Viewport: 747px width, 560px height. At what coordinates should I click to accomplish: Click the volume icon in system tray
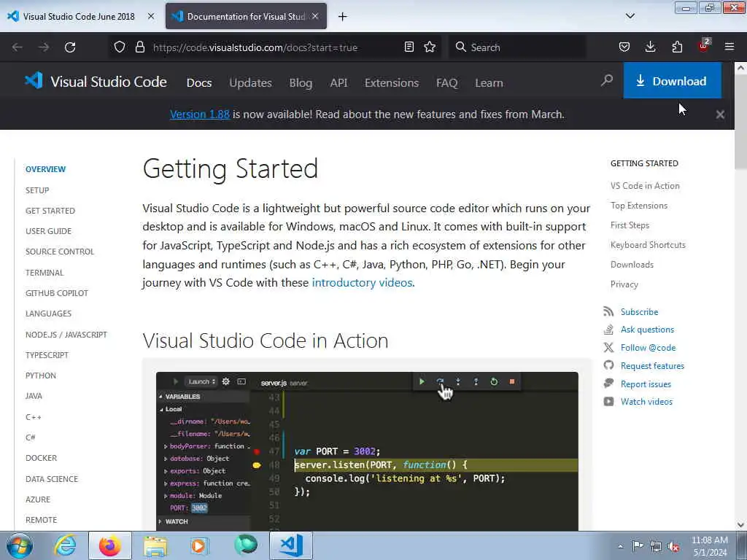click(673, 547)
